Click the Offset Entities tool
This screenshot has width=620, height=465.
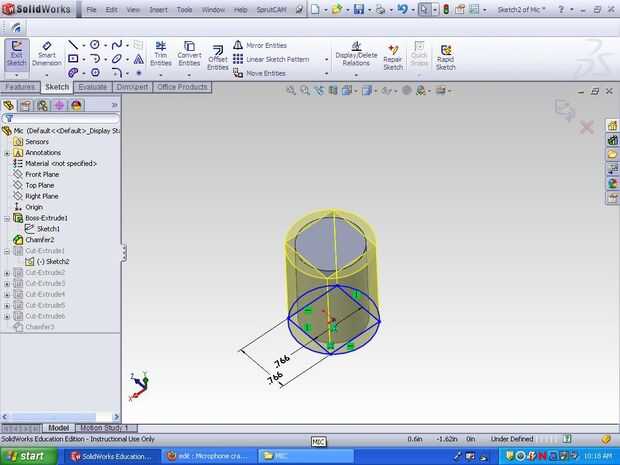pos(217,58)
